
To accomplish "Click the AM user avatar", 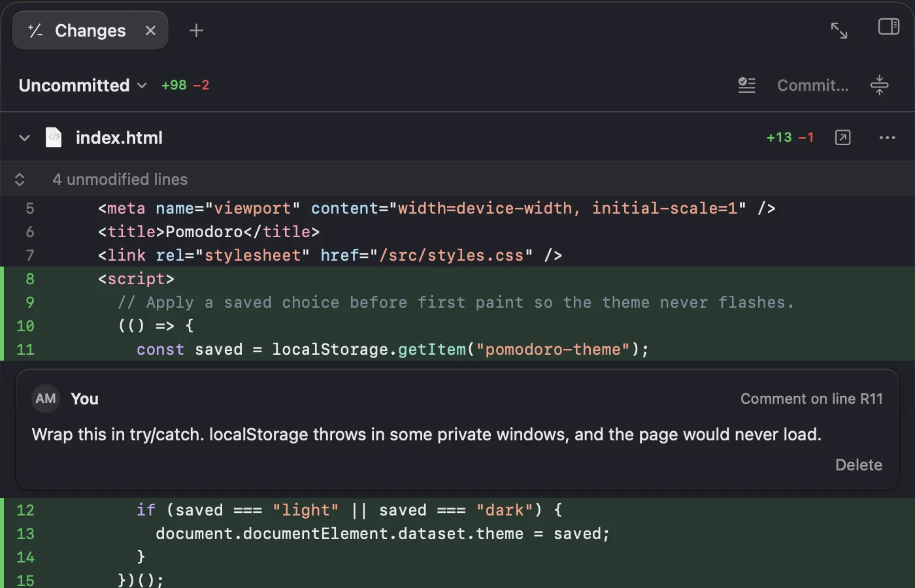I will pos(46,399).
